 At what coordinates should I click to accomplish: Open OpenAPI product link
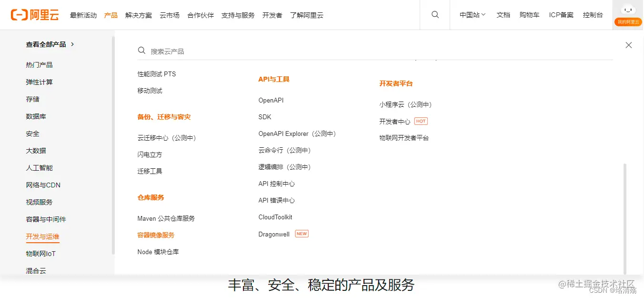click(271, 100)
